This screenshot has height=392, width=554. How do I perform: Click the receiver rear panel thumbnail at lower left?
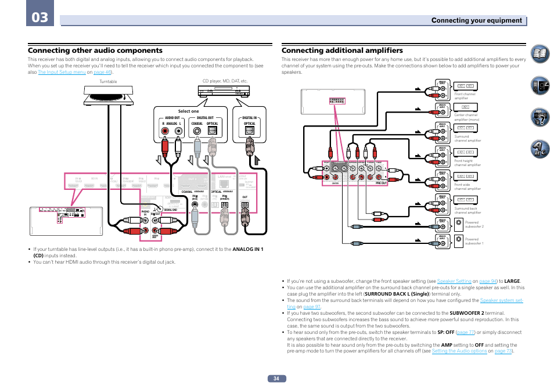(x=66, y=221)
